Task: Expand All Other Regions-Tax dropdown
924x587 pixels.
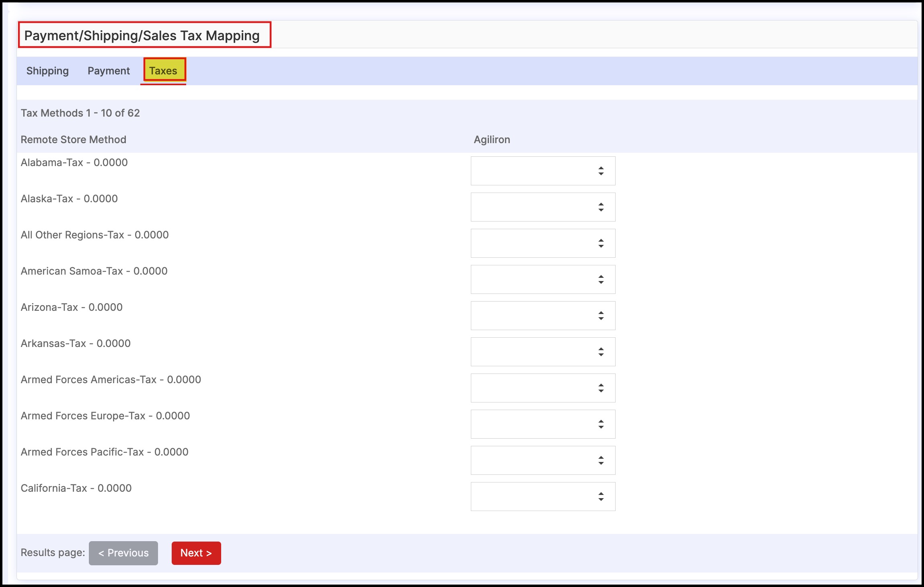Action: click(x=542, y=243)
